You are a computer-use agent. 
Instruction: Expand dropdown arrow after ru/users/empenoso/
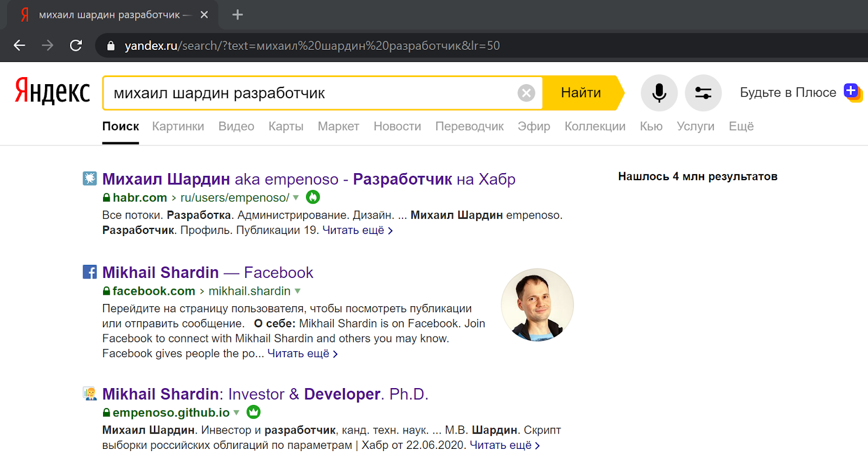tap(296, 198)
